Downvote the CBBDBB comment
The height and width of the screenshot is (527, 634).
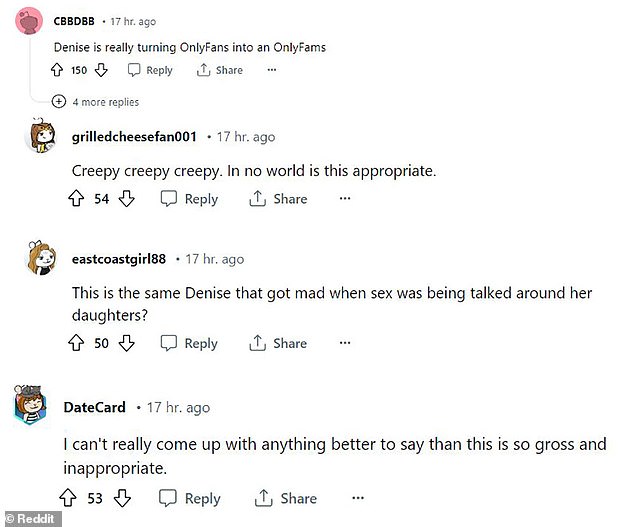coord(101,70)
